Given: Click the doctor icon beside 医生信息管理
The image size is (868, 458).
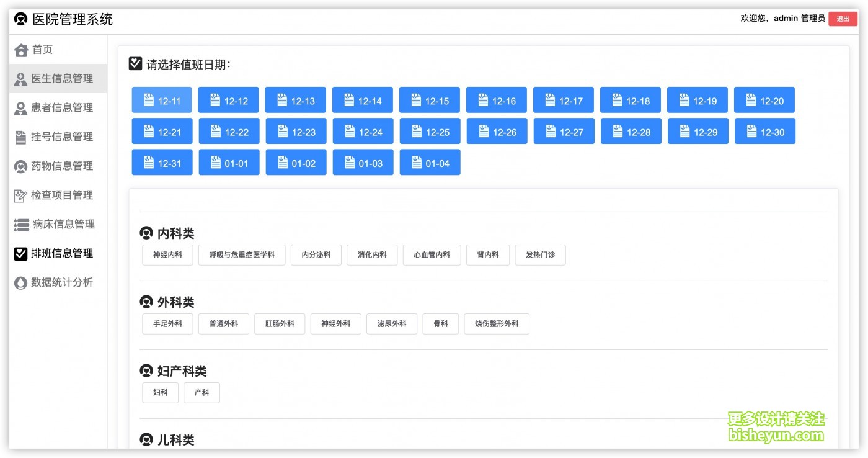Looking at the screenshot, I should pyautogui.click(x=21, y=79).
